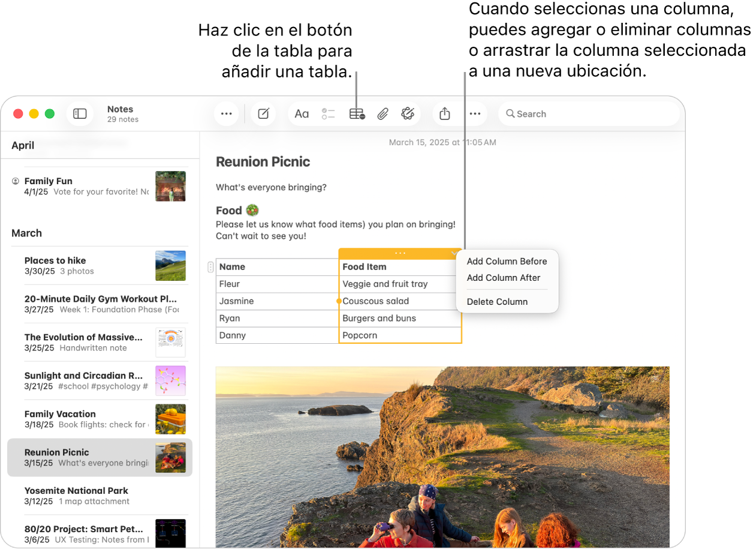Image resolution: width=756 pixels, height=549 pixels.
Task: Click the row handle beside Name row
Action: (x=210, y=267)
